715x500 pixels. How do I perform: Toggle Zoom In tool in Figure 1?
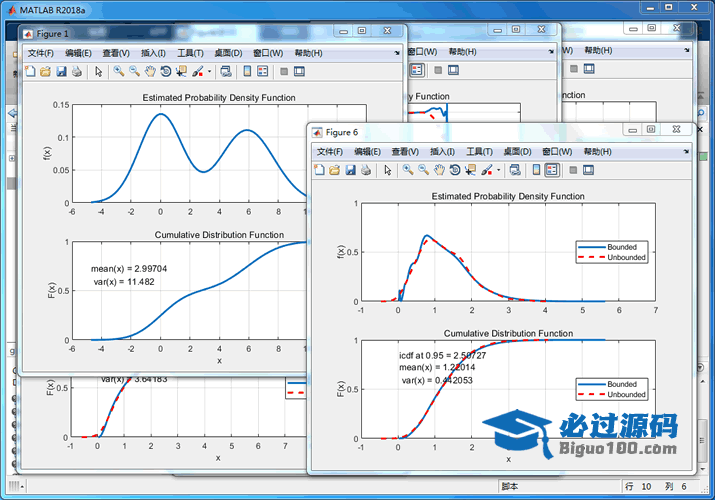pyautogui.click(x=119, y=72)
